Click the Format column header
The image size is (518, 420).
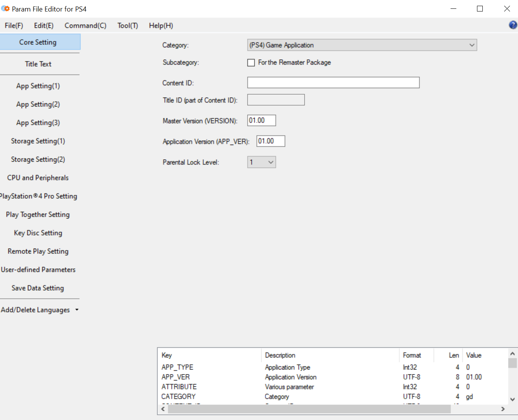pos(416,355)
